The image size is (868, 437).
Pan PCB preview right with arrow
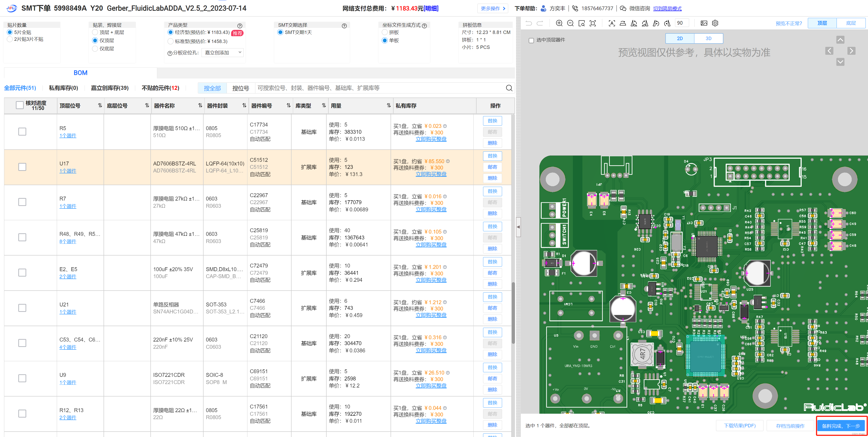851,51
